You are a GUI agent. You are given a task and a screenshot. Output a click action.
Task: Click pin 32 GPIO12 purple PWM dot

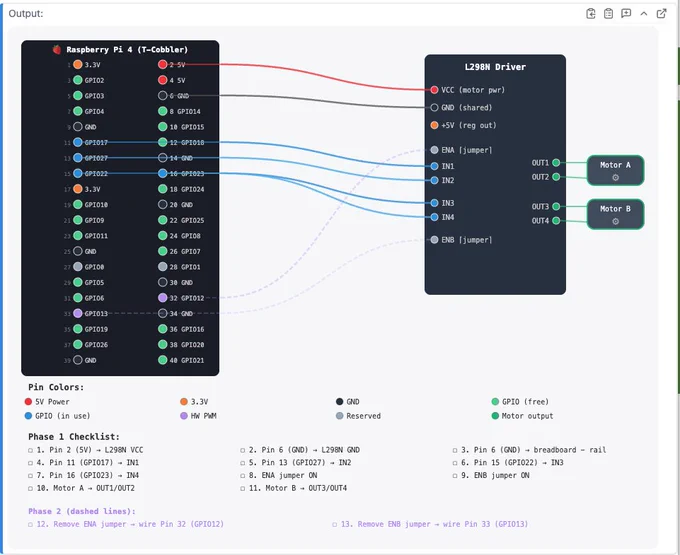coord(163,298)
